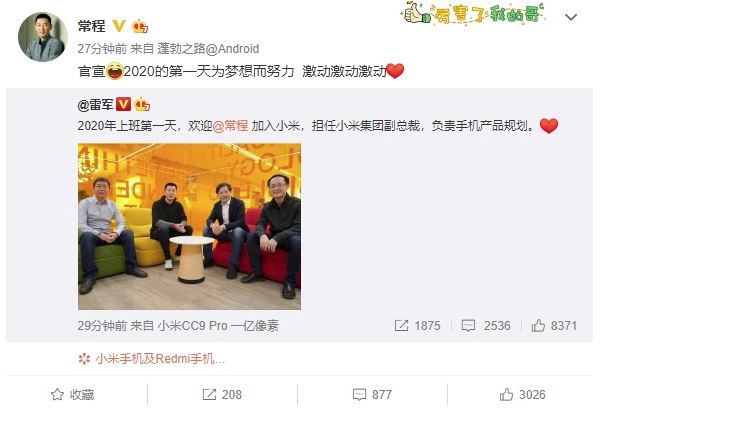The height and width of the screenshot is (424, 751).
Task: Like the original post with 8371 likes
Action: [554, 326]
